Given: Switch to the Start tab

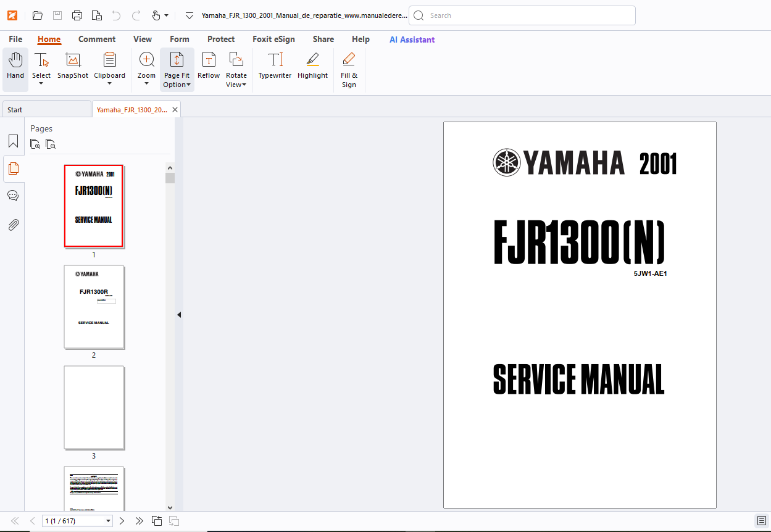Looking at the screenshot, I should pyautogui.click(x=46, y=109).
